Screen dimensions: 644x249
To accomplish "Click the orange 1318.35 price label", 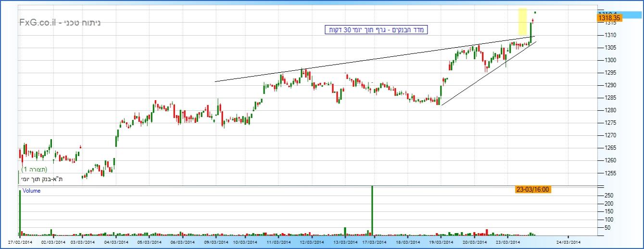I will click(x=609, y=17).
